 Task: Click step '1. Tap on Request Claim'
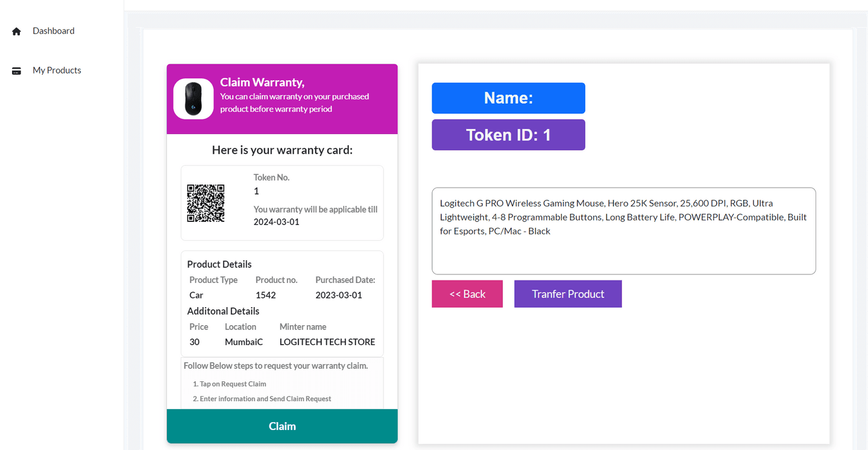[229, 384]
